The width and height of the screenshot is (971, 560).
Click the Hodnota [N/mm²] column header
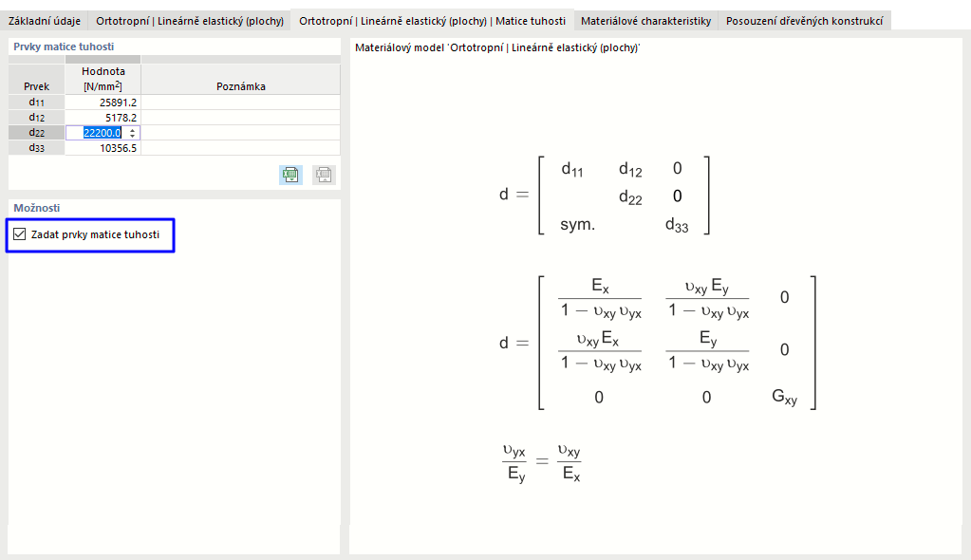point(103,79)
